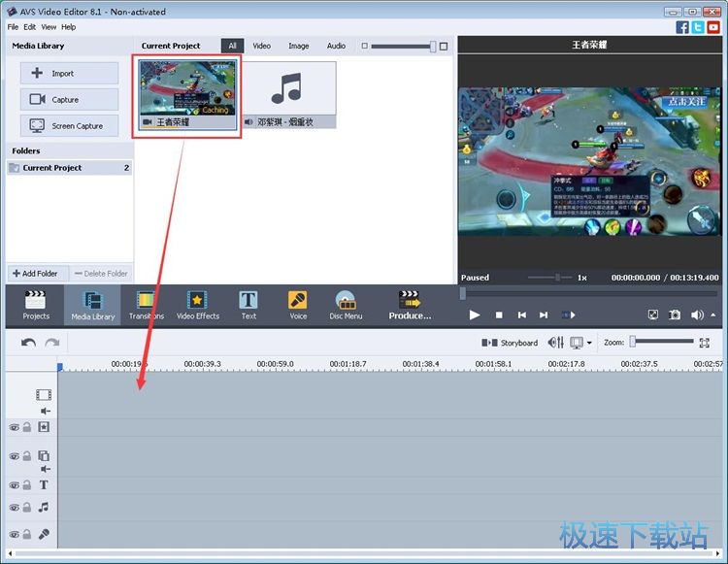This screenshot has height=564, width=728.
Task: Click the preview volume speaker icon
Action: click(697, 315)
